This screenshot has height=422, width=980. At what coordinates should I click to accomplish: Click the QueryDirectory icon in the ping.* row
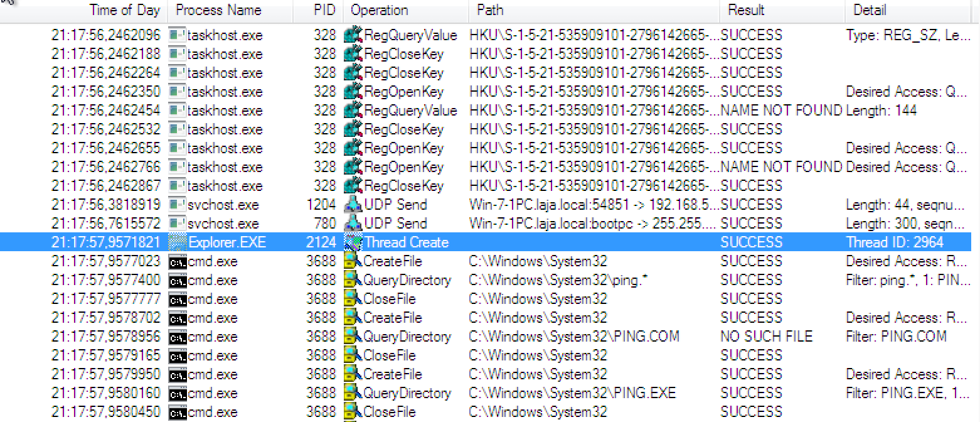tap(354, 280)
